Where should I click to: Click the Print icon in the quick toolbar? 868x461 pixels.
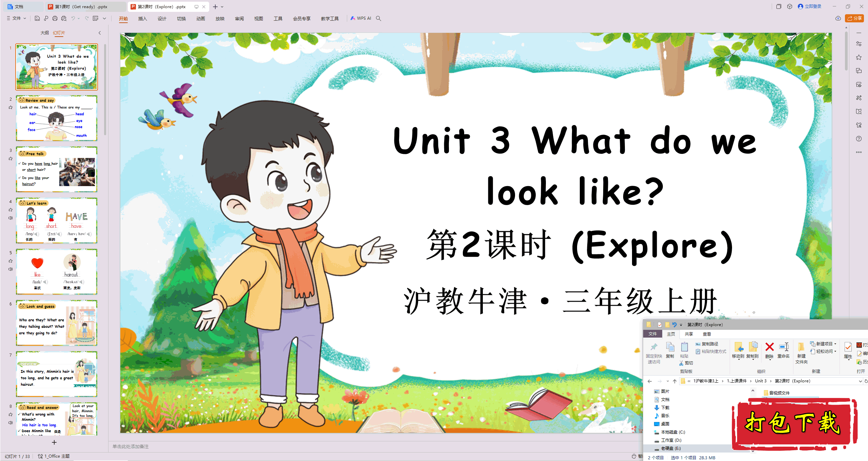click(x=55, y=18)
